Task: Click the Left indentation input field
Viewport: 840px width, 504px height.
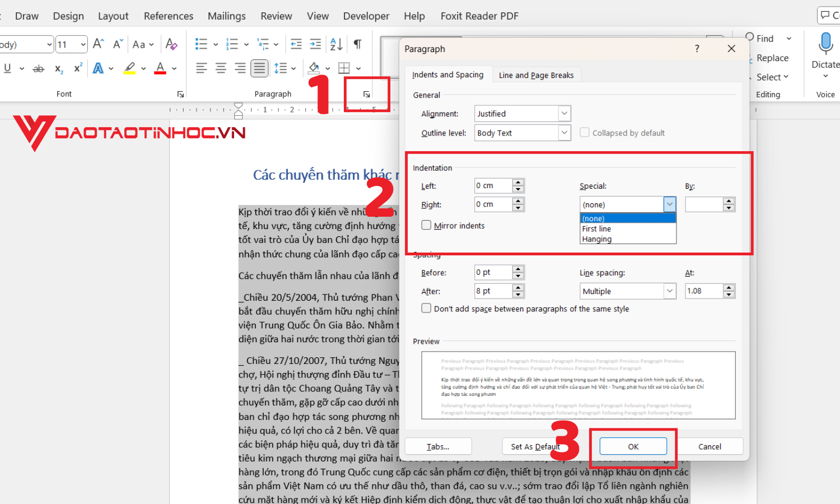Action: 493,185
